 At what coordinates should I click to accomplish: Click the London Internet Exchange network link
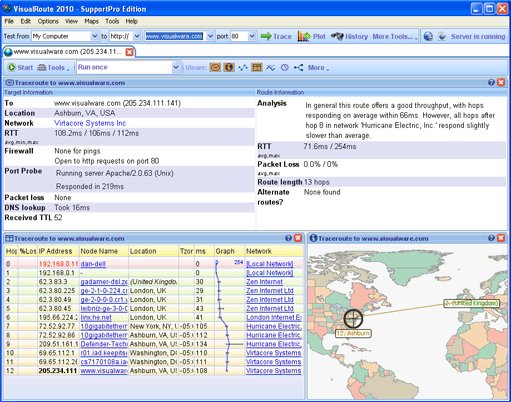click(x=274, y=318)
